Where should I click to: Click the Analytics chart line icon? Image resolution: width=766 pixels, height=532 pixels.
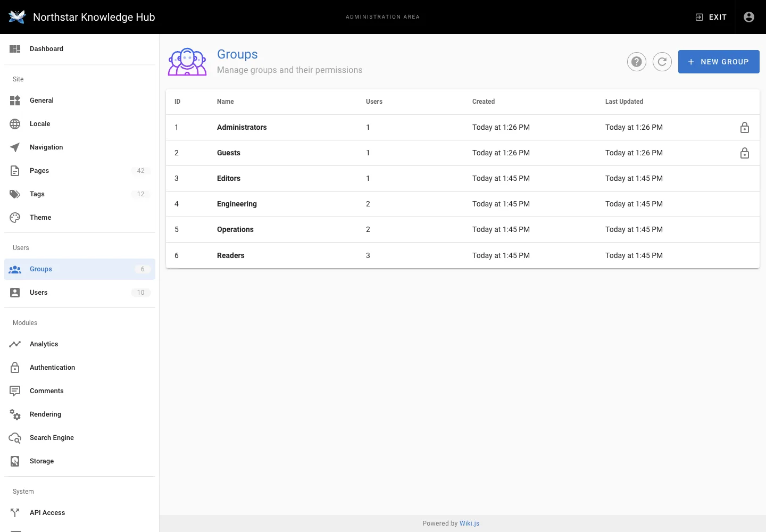15,344
